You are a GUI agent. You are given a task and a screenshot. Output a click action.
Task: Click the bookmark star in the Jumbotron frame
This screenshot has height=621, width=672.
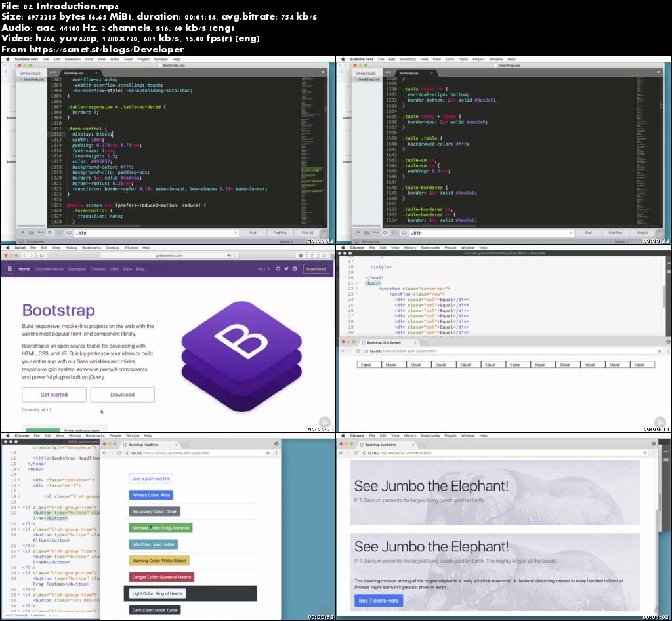pyautogui.click(x=645, y=453)
